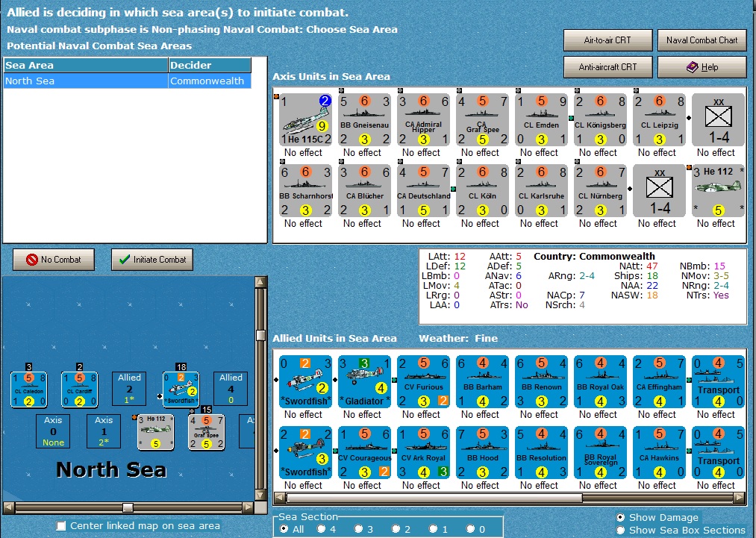This screenshot has height=538, width=756.
Task: Select the BB Scharnhorst counter
Action: click(306, 190)
